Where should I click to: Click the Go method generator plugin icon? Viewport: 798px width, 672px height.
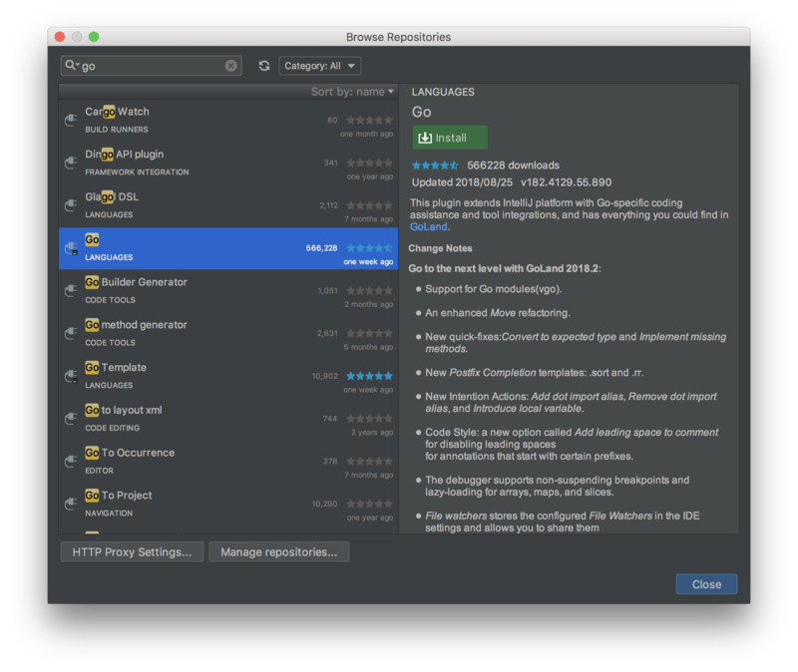[71, 334]
